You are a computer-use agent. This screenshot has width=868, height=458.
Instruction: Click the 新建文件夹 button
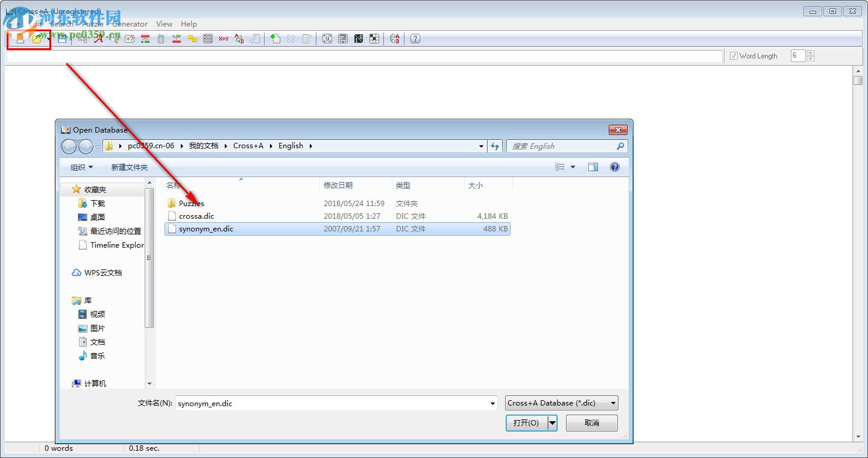[129, 167]
